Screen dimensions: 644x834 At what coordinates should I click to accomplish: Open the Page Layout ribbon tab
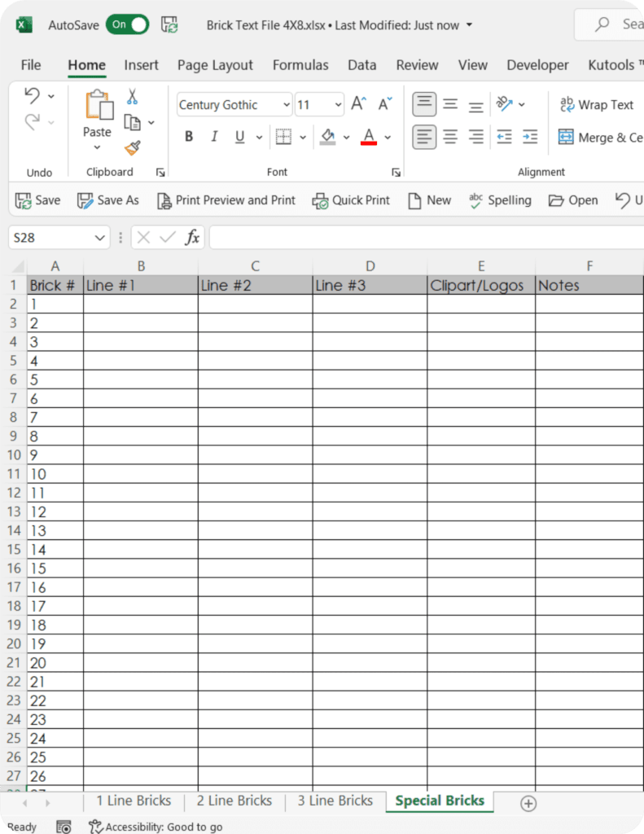215,65
